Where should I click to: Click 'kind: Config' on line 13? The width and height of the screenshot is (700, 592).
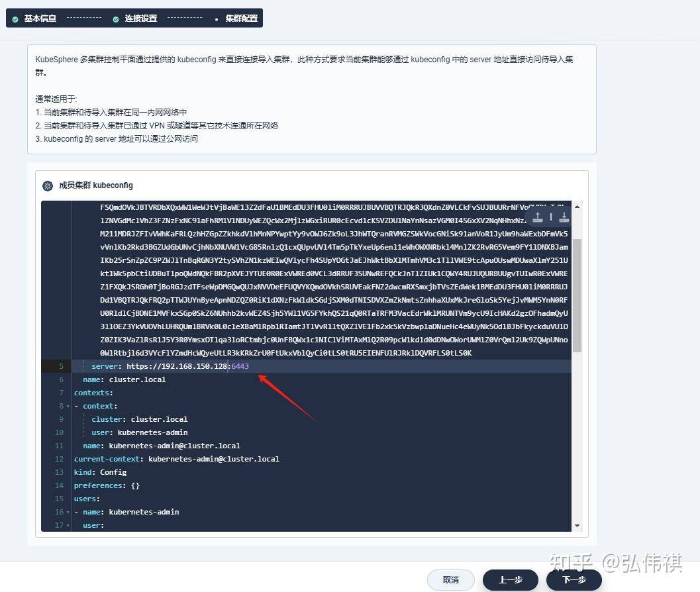(x=100, y=472)
